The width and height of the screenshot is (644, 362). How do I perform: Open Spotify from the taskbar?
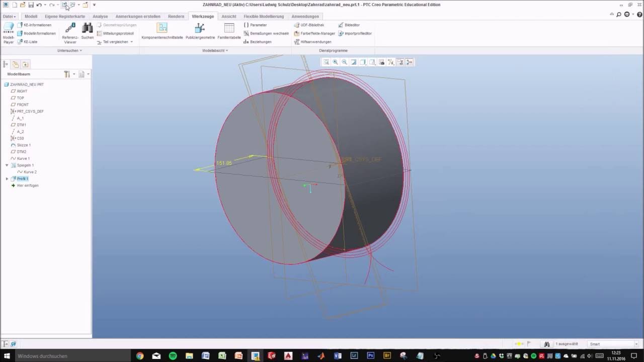point(173,356)
